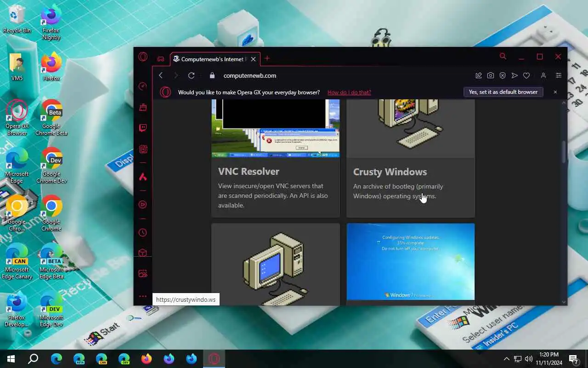Viewport: 588px width, 368px height.
Task: Open the three-dot sidebar setup menu
Action: pos(143,296)
